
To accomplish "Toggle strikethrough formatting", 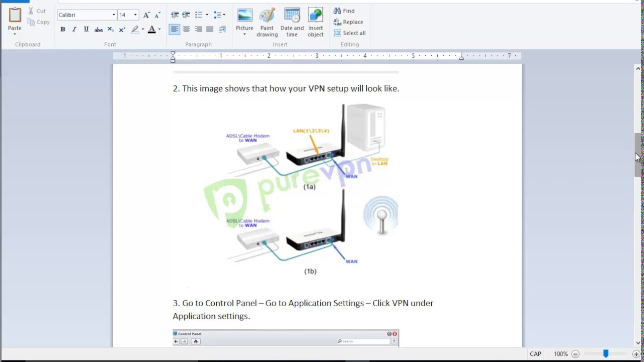I will pyautogui.click(x=99, y=30).
